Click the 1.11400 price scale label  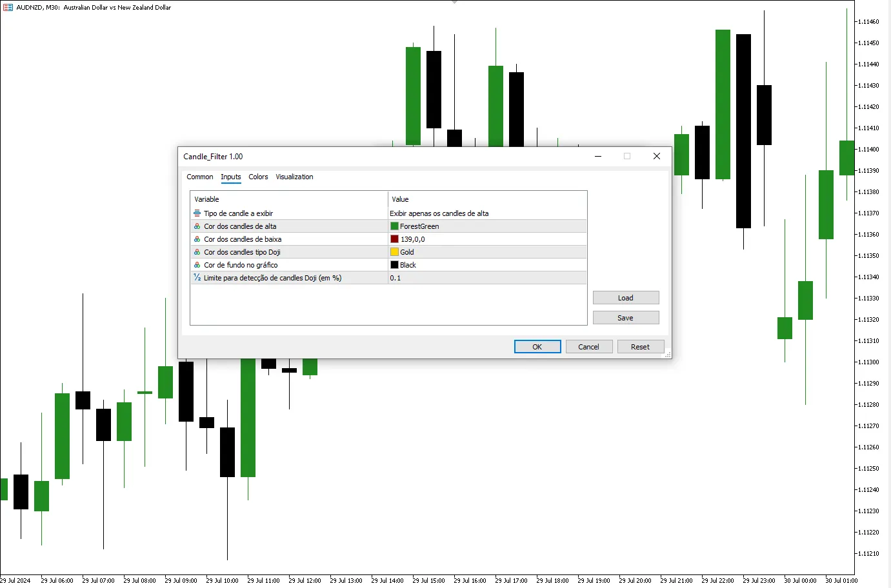pyautogui.click(x=868, y=150)
